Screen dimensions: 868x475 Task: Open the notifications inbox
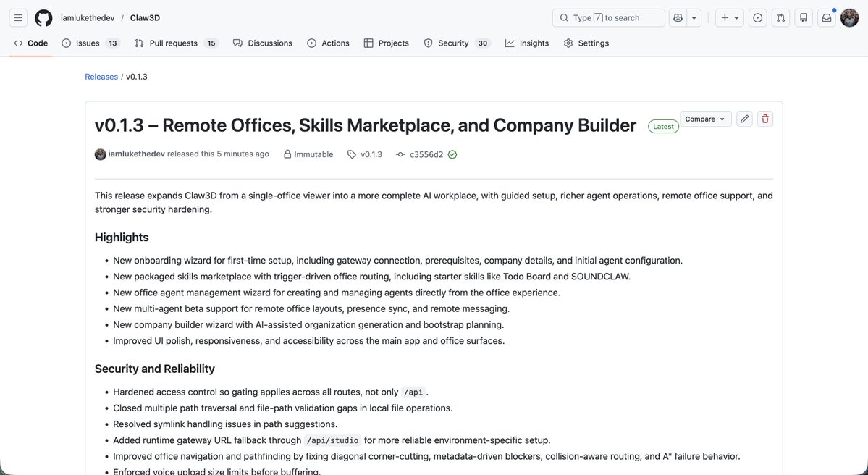827,17
